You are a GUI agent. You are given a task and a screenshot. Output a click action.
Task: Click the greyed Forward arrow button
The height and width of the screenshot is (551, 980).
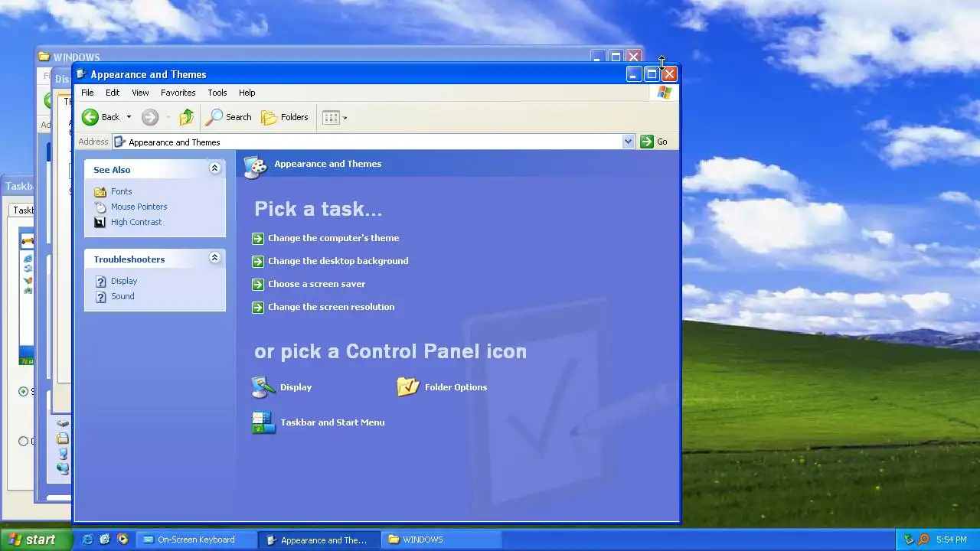click(150, 117)
